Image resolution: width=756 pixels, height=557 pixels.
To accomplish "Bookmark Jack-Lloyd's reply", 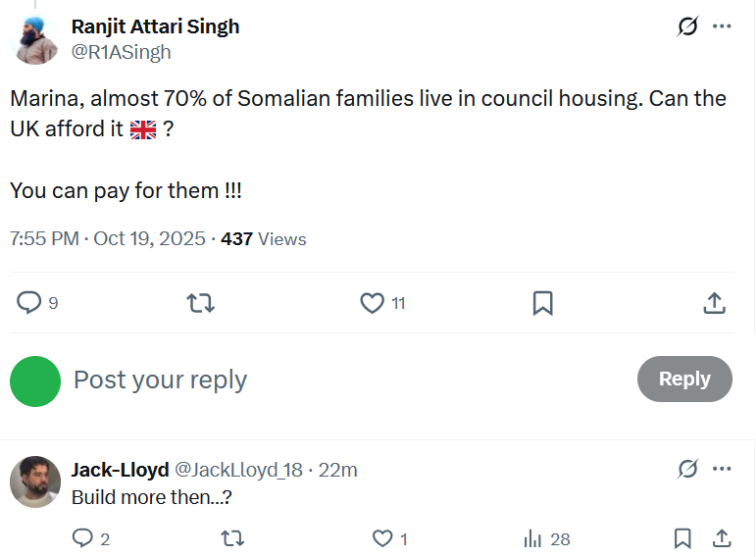I will tap(682, 538).
